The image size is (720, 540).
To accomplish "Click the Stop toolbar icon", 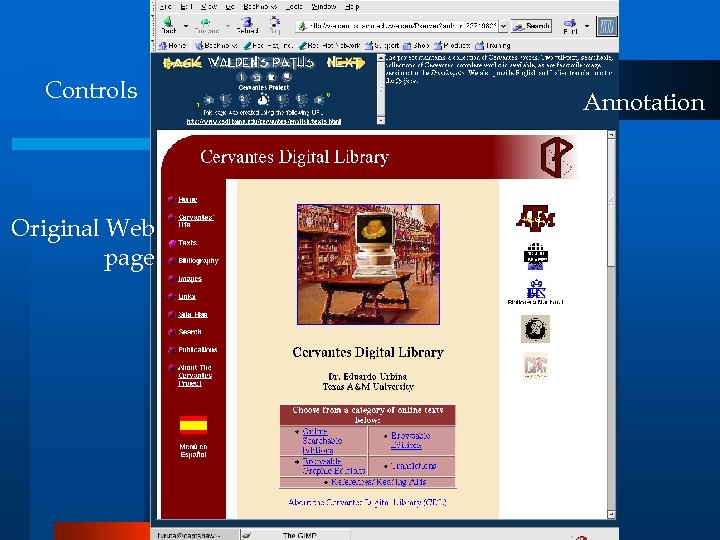I will [x=275, y=22].
